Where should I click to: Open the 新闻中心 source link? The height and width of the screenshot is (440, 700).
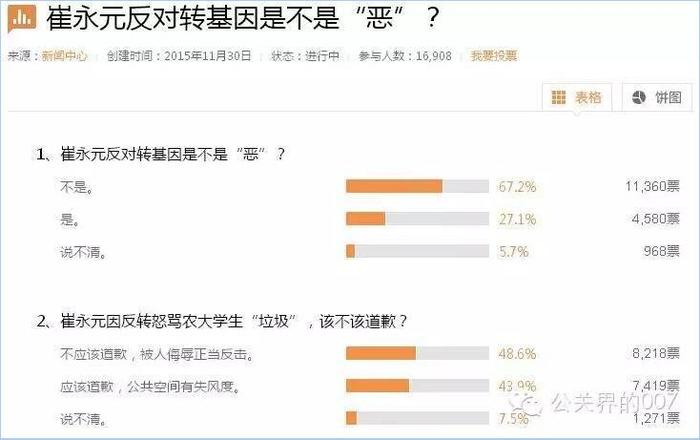tap(64, 56)
